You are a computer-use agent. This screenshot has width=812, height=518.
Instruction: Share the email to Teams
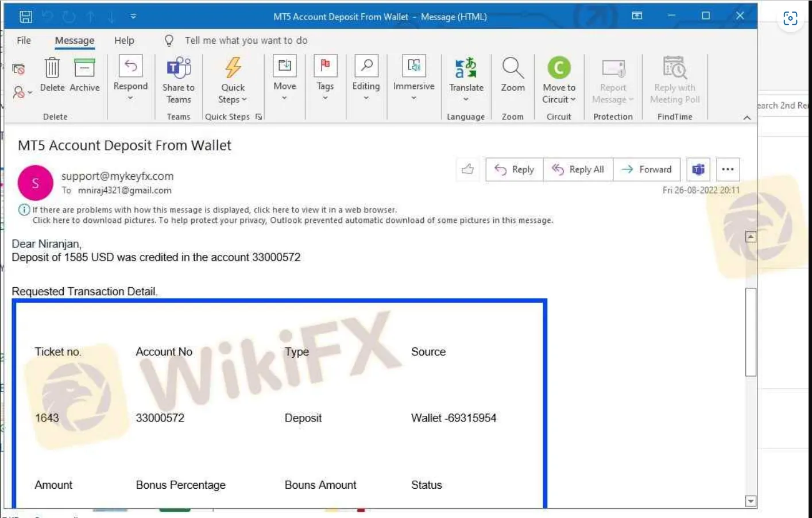[x=179, y=80]
